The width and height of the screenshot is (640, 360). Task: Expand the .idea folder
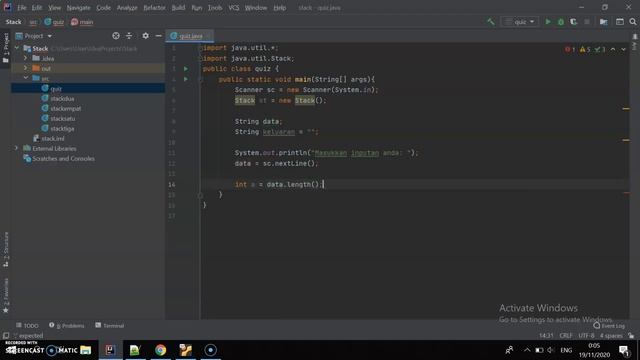click(25, 58)
